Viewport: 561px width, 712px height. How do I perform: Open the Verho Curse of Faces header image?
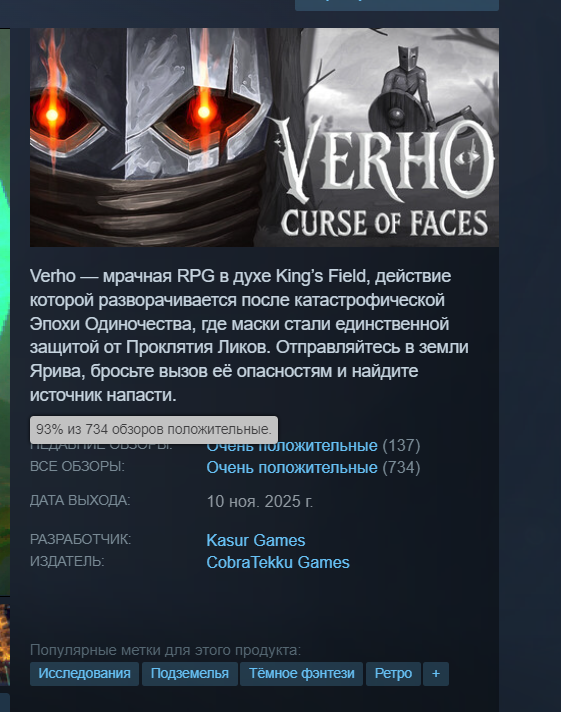click(x=264, y=137)
